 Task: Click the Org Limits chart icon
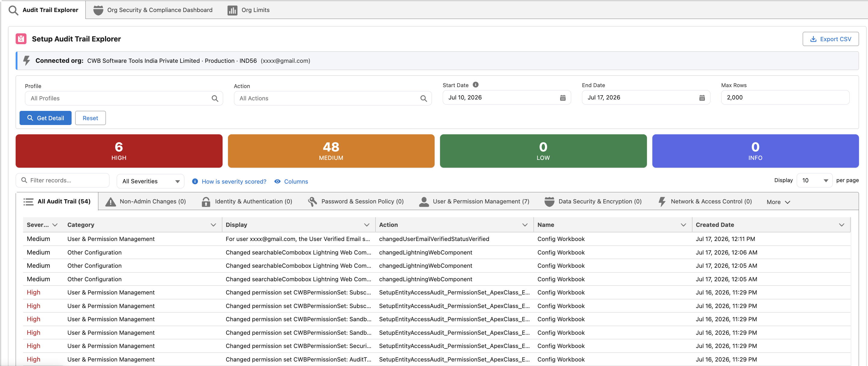232,10
